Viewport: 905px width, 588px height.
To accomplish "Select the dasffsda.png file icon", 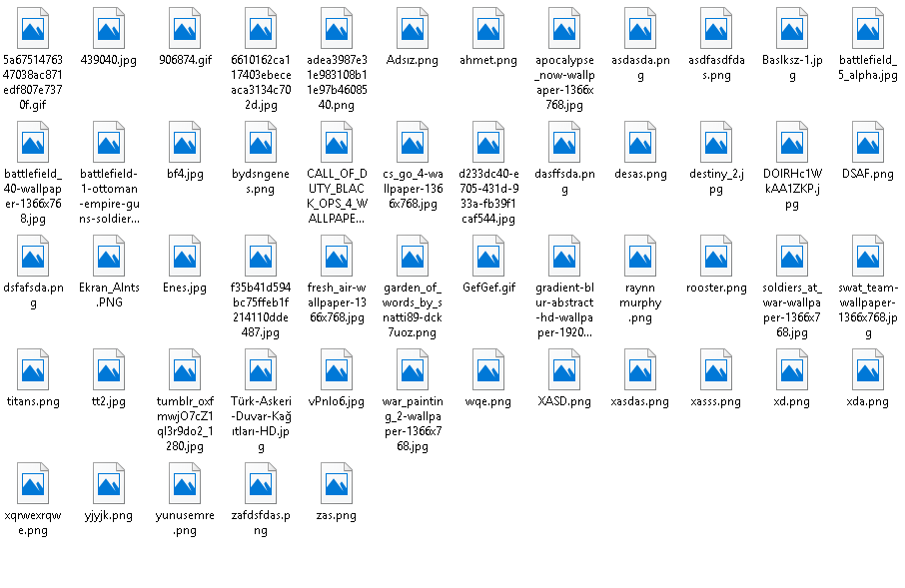I will tap(564, 142).
